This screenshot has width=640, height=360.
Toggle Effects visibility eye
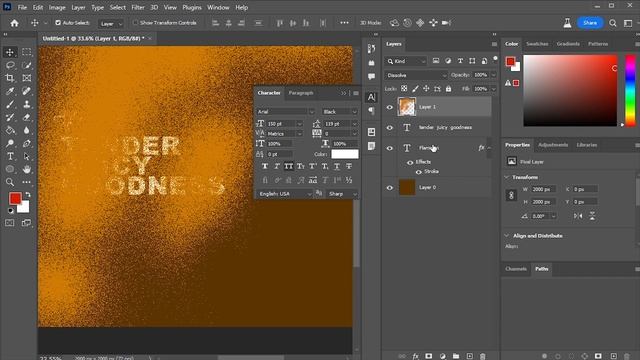[x=410, y=162]
